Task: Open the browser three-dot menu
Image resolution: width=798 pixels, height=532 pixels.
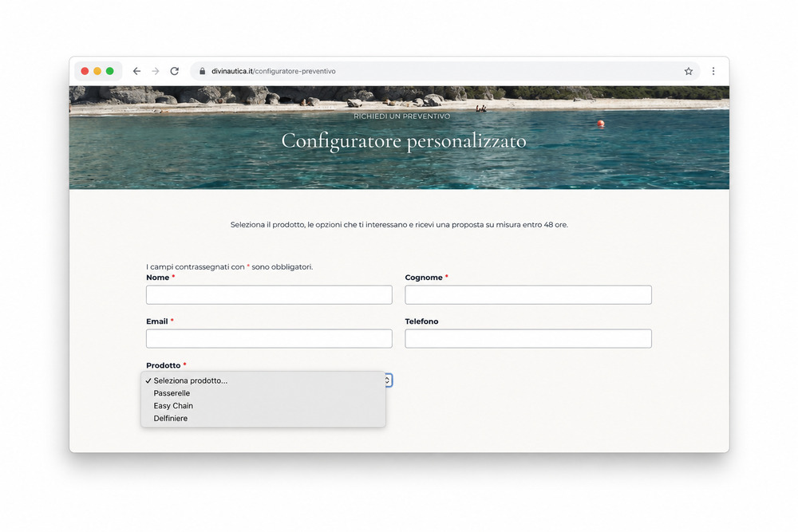Action: 713,71
